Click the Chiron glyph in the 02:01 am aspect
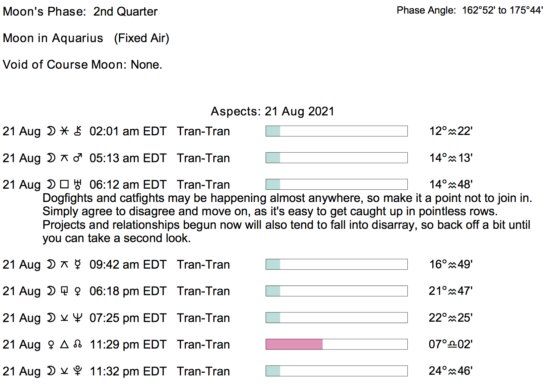 78,131
